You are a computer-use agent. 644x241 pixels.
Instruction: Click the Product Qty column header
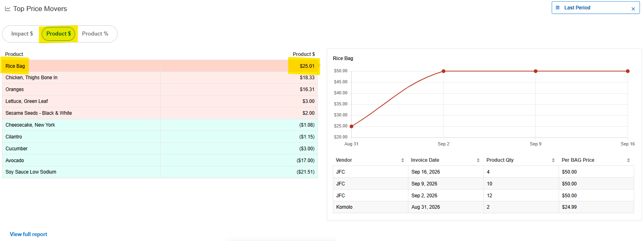point(500,160)
